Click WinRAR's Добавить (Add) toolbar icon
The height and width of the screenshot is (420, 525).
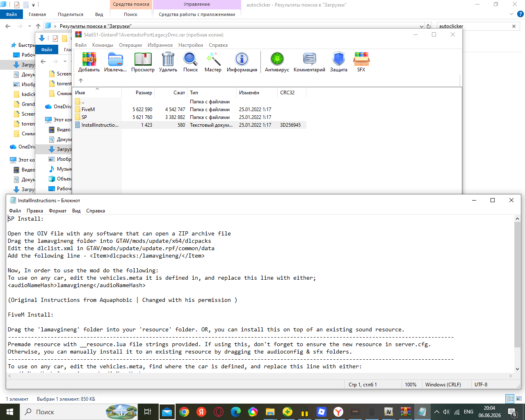(89, 62)
